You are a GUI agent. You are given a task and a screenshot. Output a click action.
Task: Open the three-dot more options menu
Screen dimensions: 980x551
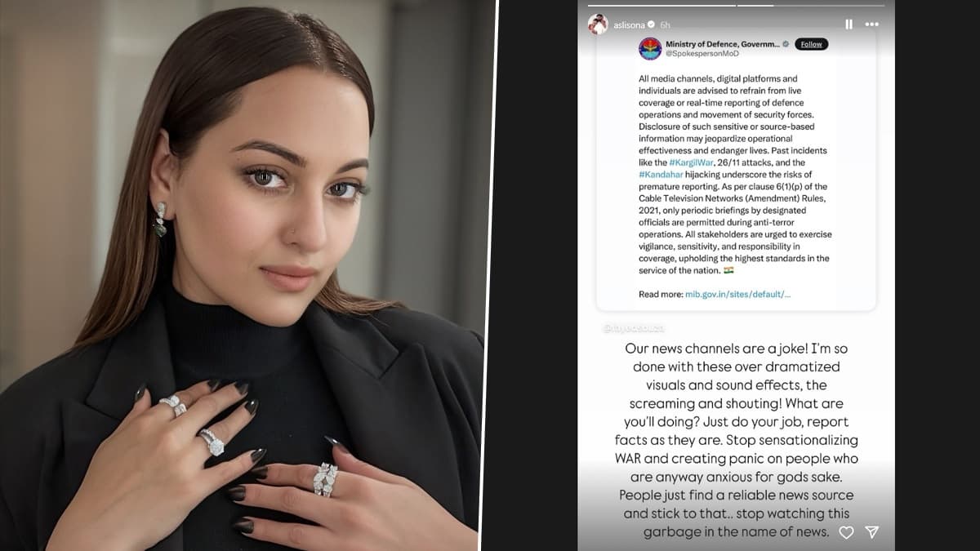[x=873, y=24]
